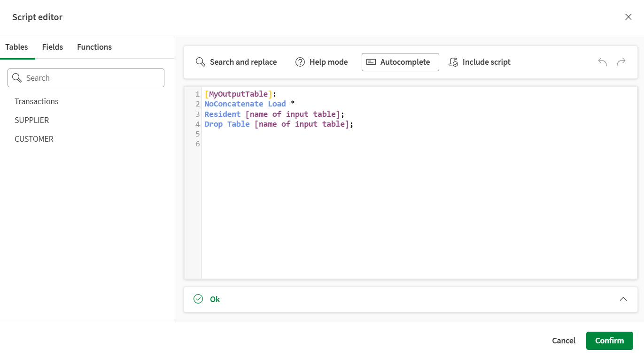Open the Search and replace tool
The width and height of the screenshot is (644, 357).
point(236,61)
